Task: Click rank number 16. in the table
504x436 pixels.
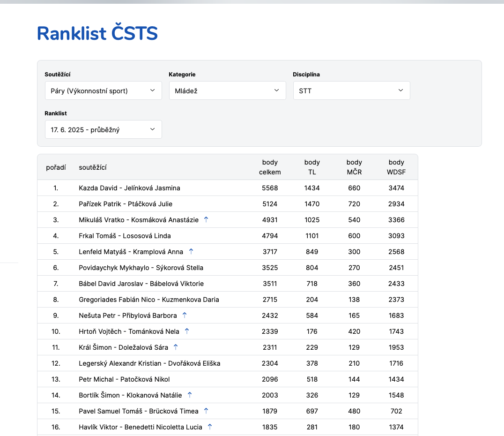Action: 56,427
